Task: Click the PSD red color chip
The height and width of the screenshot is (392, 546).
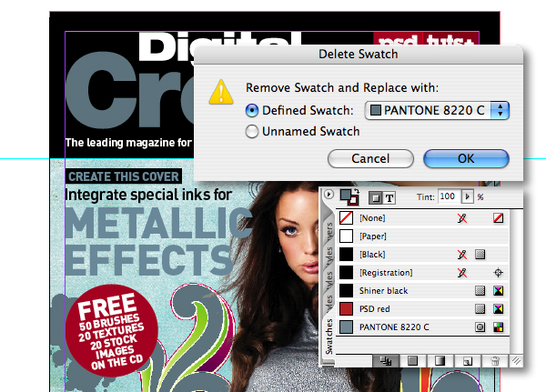Action: pyautogui.click(x=346, y=309)
